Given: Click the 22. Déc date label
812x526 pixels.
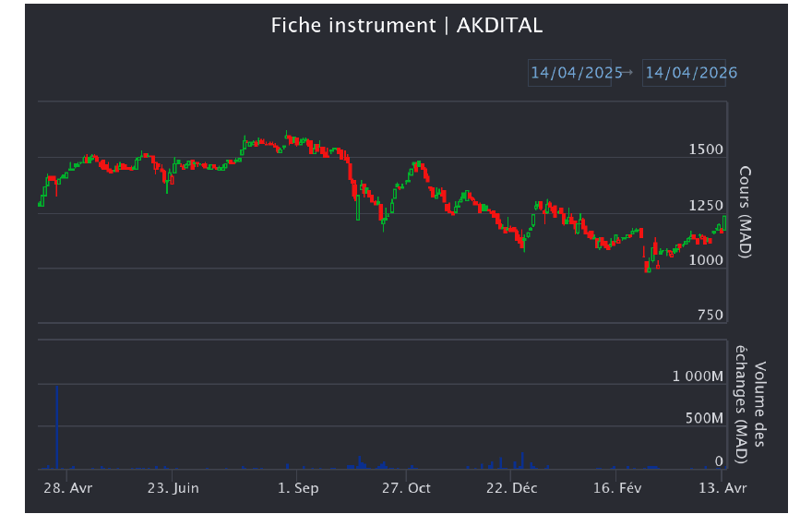Looking at the screenshot, I should coord(511,488).
